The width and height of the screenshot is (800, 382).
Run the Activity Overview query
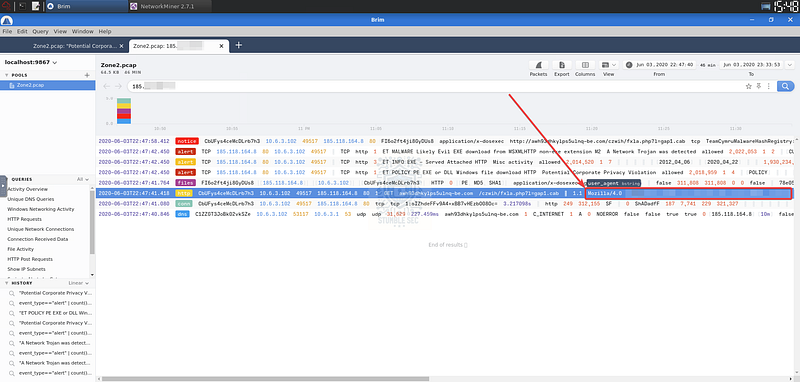click(x=27, y=189)
